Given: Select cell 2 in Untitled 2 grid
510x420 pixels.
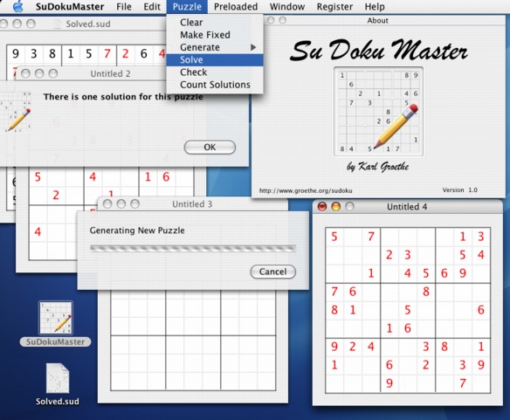Looking at the screenshot, I should 56,196.
